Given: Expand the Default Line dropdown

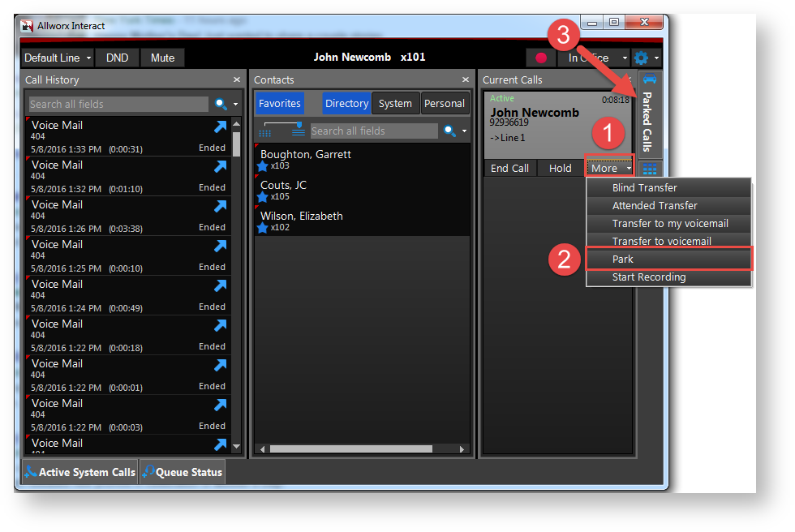Looking at the screenshot, I should tap(57, 58).
